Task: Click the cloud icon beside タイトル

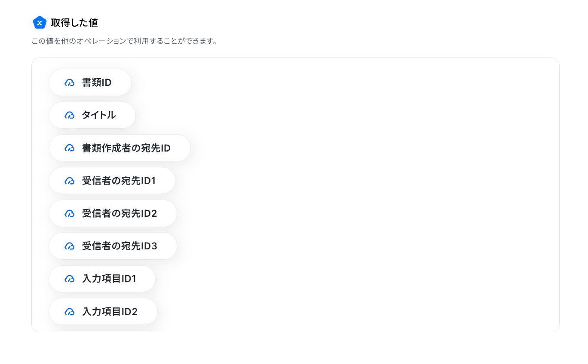Action: 70,115
